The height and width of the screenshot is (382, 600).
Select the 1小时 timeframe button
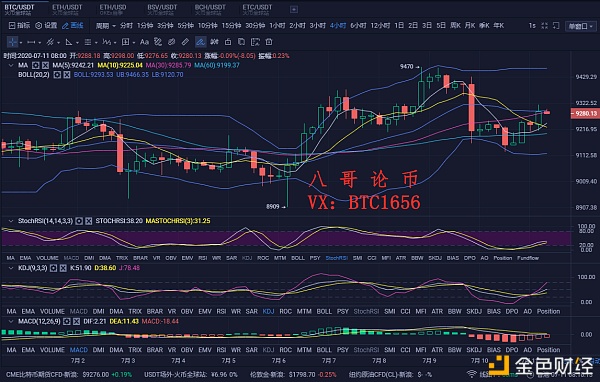[x=277, y=26]
